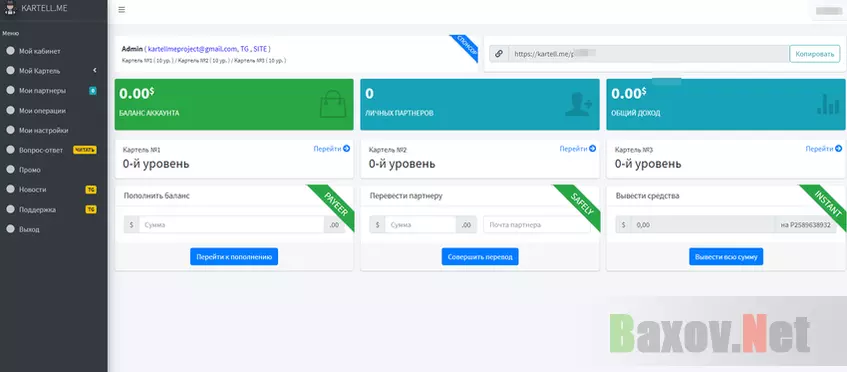Click the referral URL field
Screen dimensions: 847x372
coord(648,54)
